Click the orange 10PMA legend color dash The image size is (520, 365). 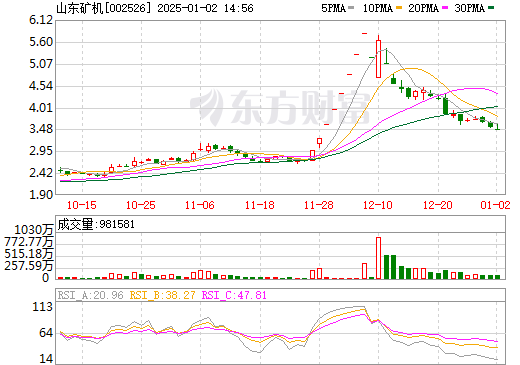pyautogui.click(x=399, y=8)
